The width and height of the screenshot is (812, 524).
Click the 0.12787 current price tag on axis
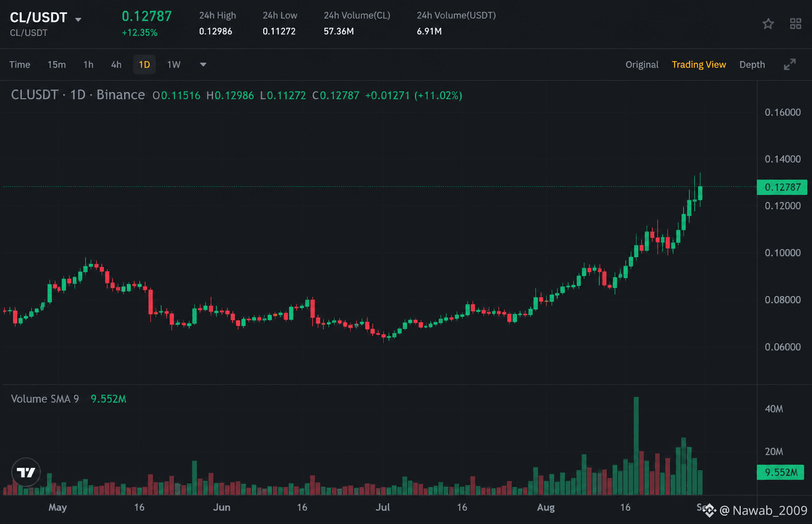point(782,187)
